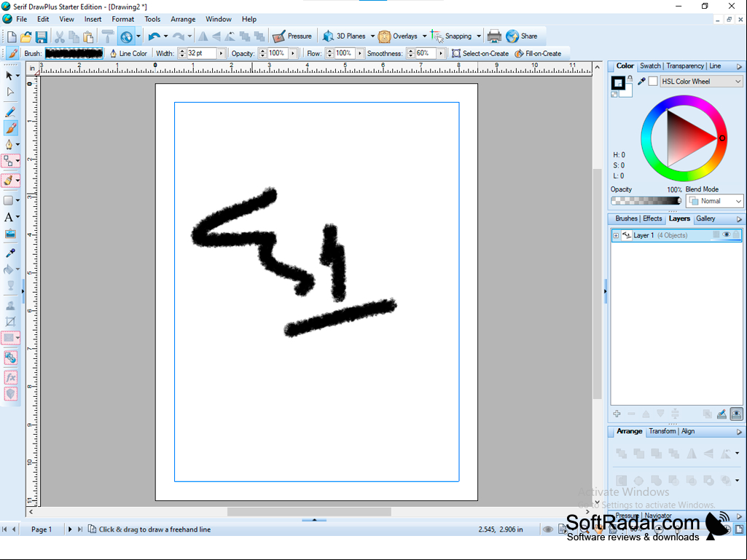Screen dimensions: 747x560
Task: Switch to the Brushes tab
Action: coord(626,218)
